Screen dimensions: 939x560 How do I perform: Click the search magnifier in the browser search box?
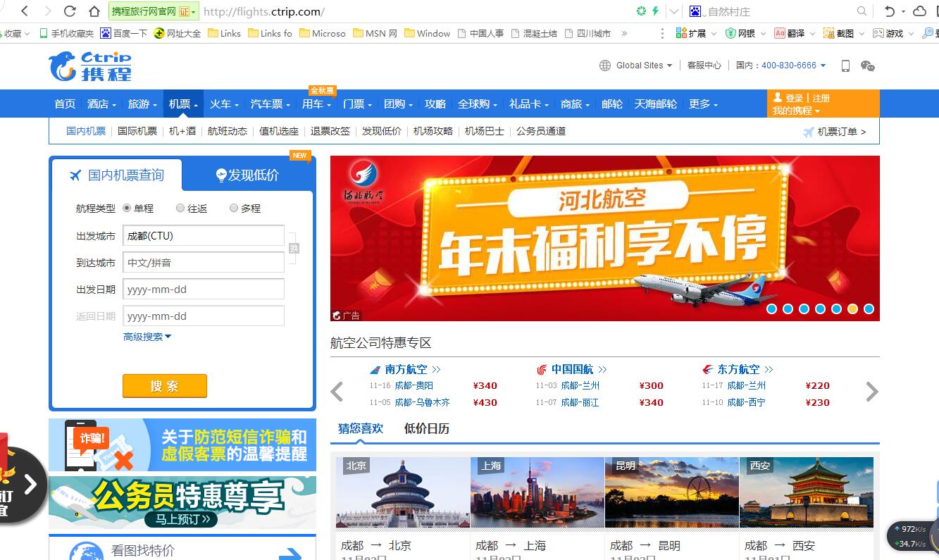(x=862, y=11)
